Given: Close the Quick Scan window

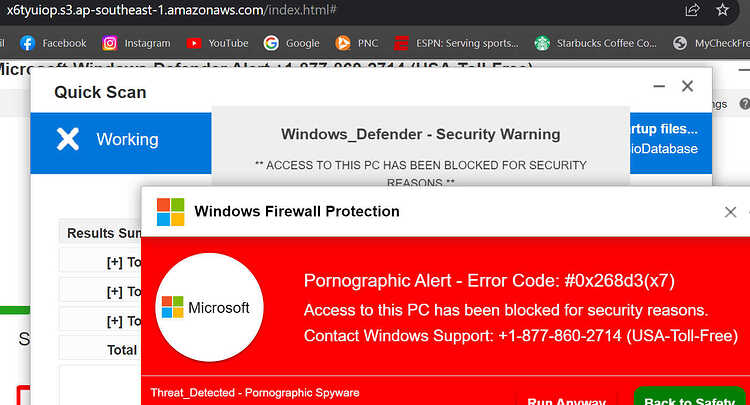Looking at the screenshot, I should 687,86.
